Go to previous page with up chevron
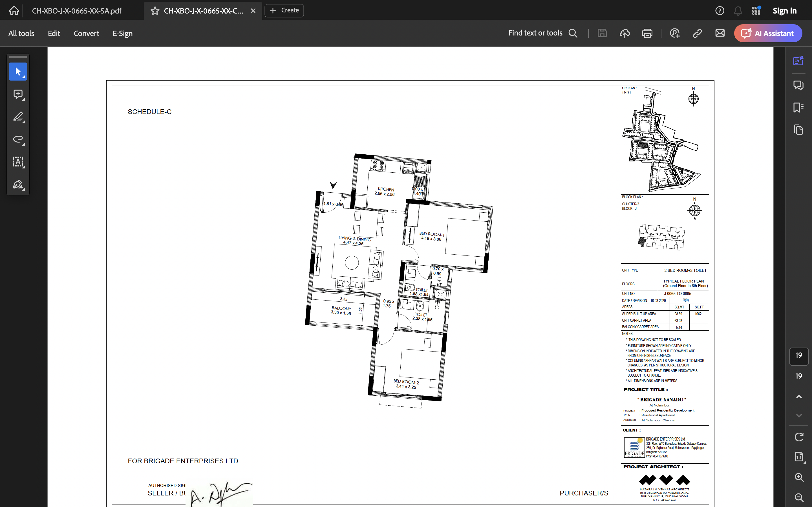This screenshot has height=507, width=812. tap(799, 397)
